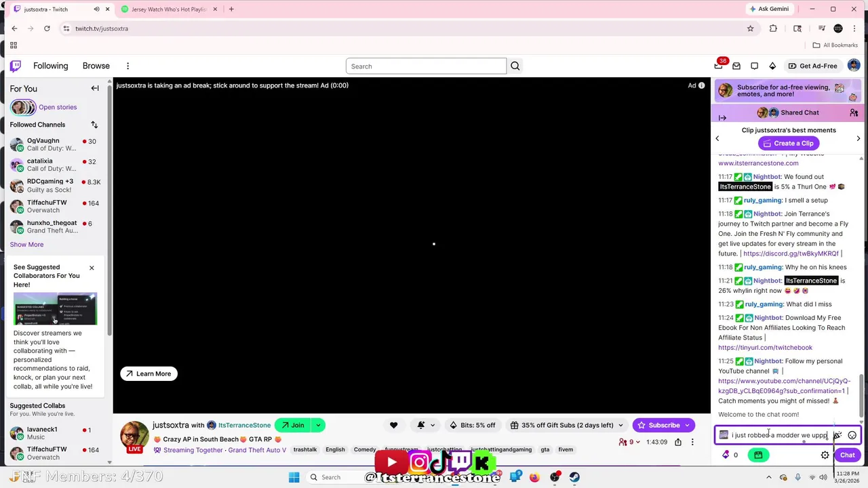Switch to the Following tab

(50, 66)
